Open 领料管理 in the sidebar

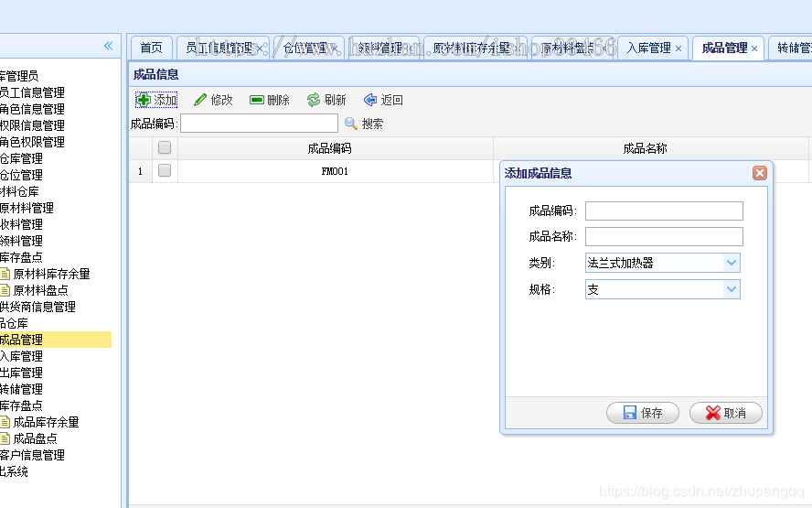(21, 241)
